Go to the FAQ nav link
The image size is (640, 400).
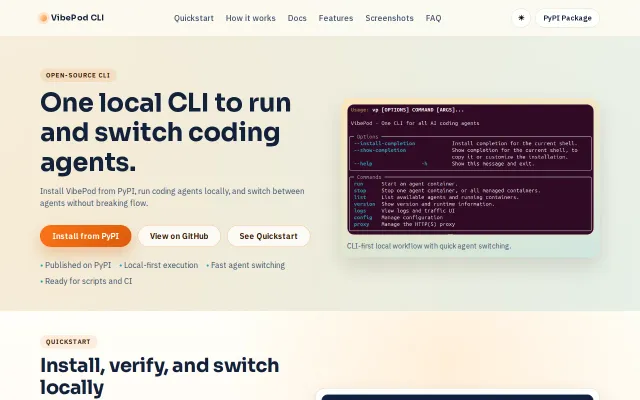[x=433, y=18]
